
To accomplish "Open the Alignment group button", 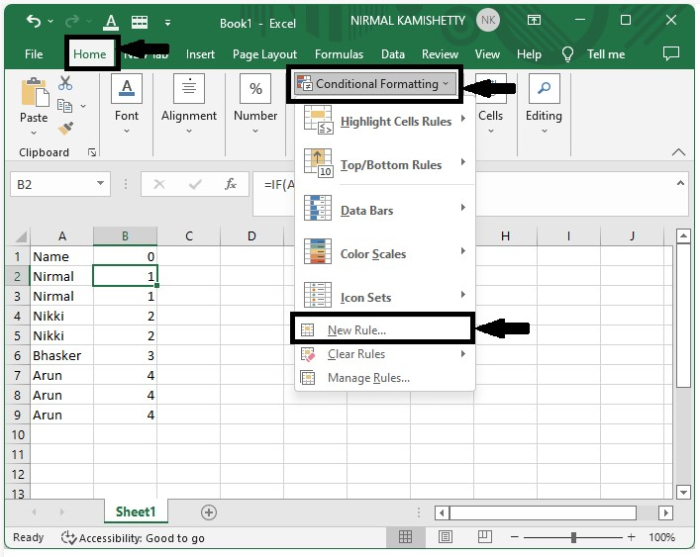I will (189, 89).
